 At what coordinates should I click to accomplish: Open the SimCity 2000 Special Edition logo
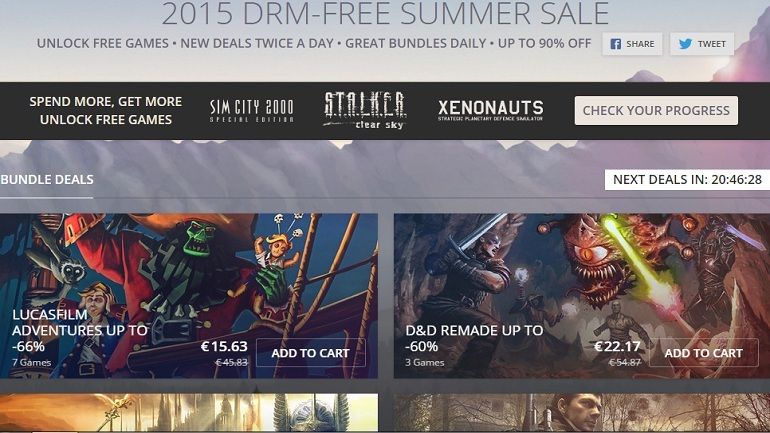click(x=251, y=110)
